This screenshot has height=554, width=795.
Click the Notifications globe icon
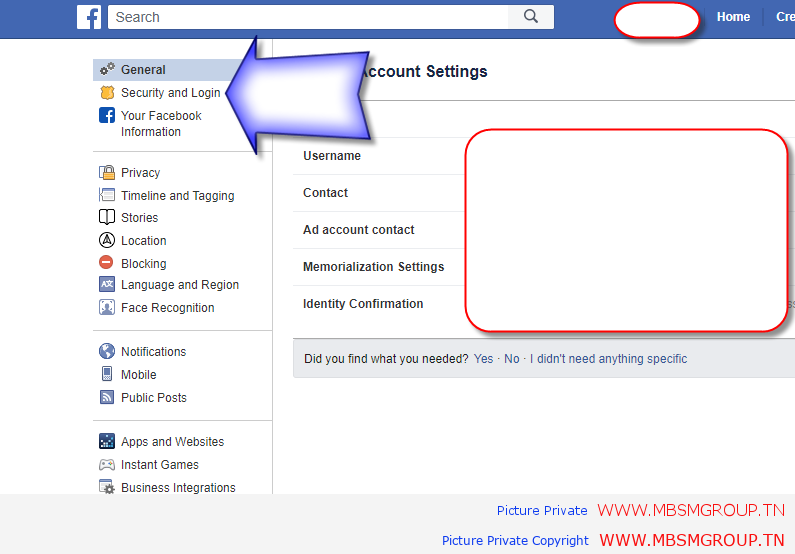pyautogui.click(x=107, y=351)
